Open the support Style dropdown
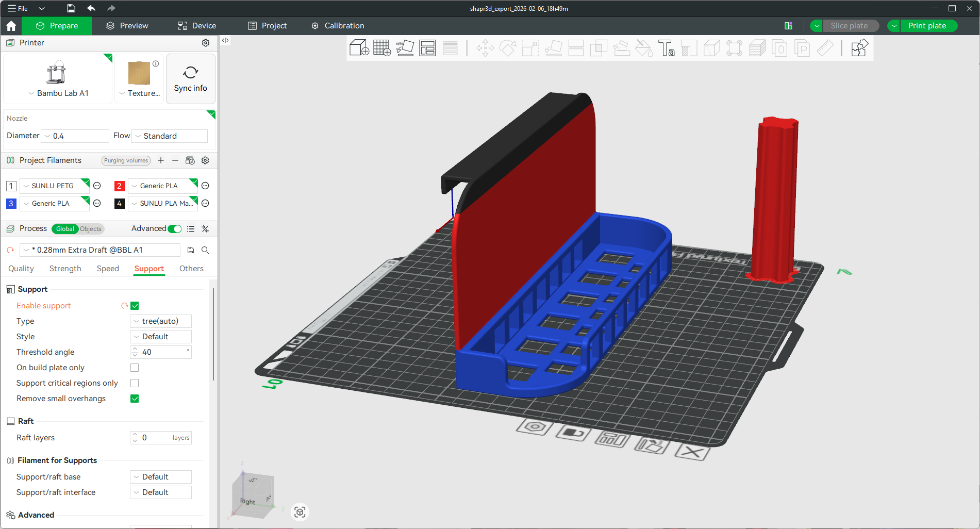 click(x=161, y=337)
